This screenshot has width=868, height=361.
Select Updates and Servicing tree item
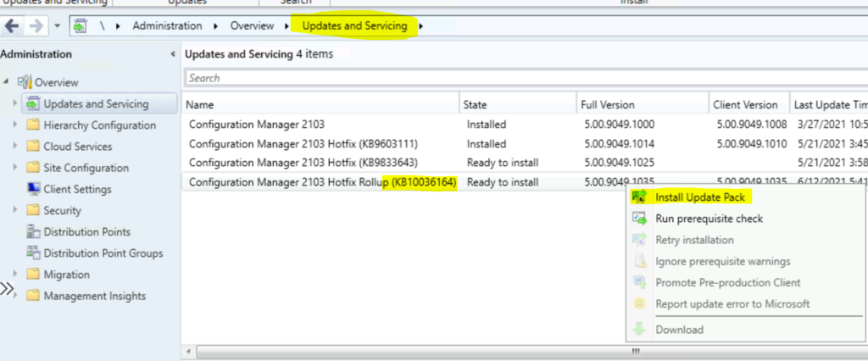tap(97, 104)
